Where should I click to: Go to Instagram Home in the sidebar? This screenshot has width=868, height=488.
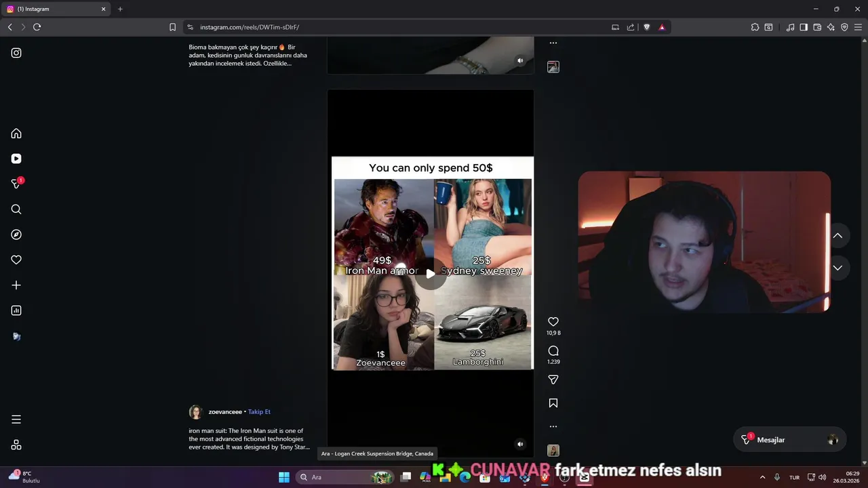16,134
